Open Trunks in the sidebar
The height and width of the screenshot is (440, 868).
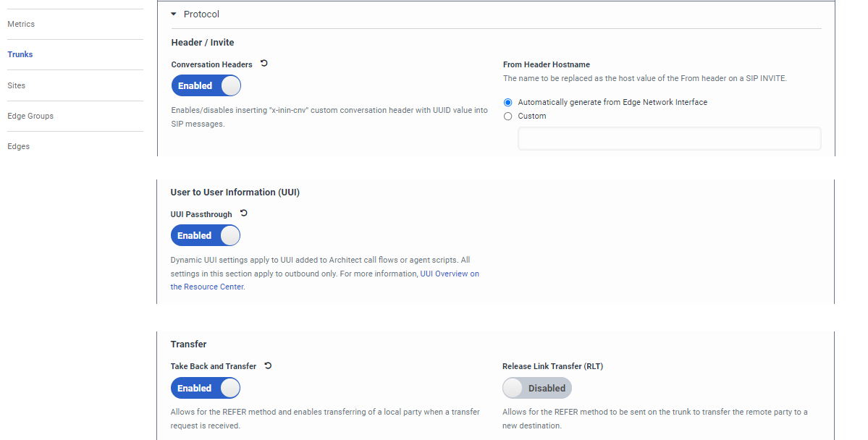pos(20,54)
